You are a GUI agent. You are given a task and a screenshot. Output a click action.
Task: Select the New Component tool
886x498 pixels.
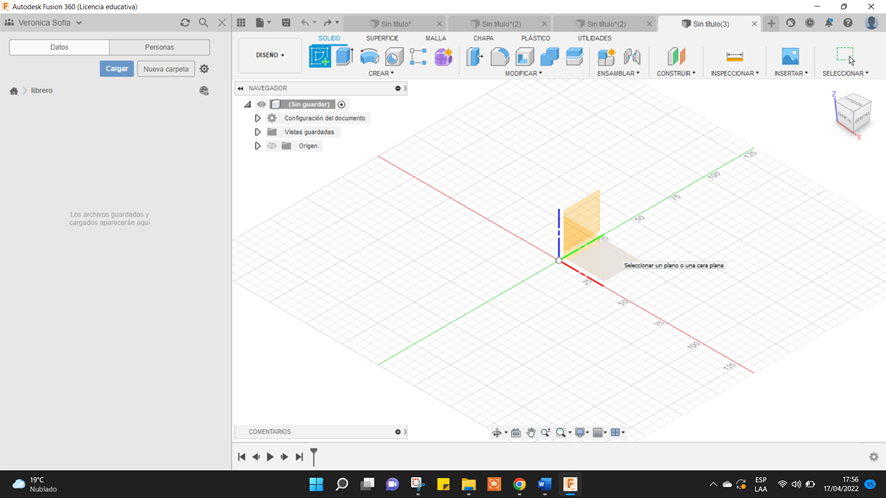606,57
